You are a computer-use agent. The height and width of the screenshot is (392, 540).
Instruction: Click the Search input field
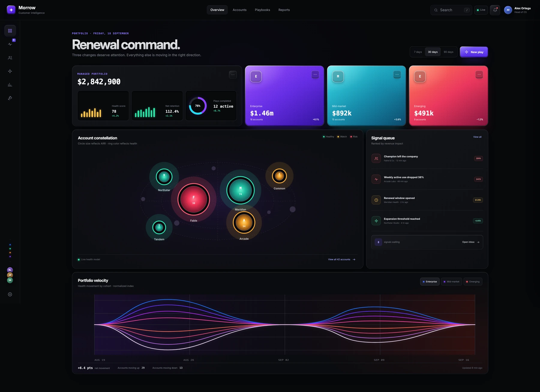[x=451, y=10]
